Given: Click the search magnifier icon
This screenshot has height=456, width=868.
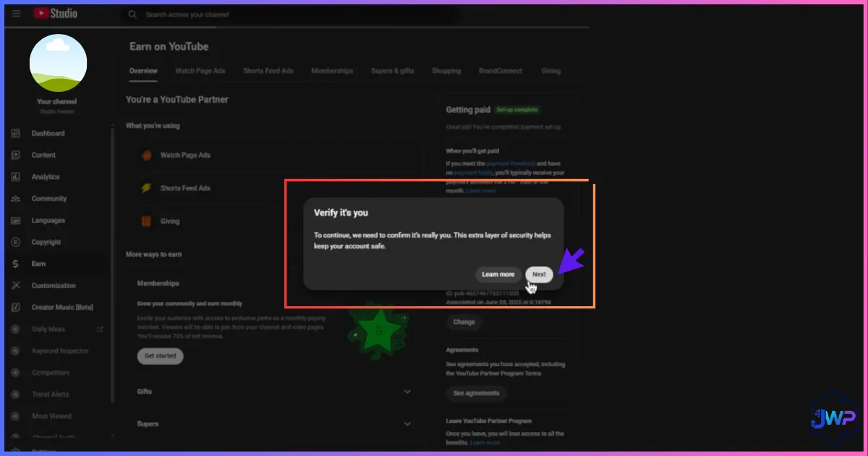Looking at the screenshot, I should click(132, 14).
